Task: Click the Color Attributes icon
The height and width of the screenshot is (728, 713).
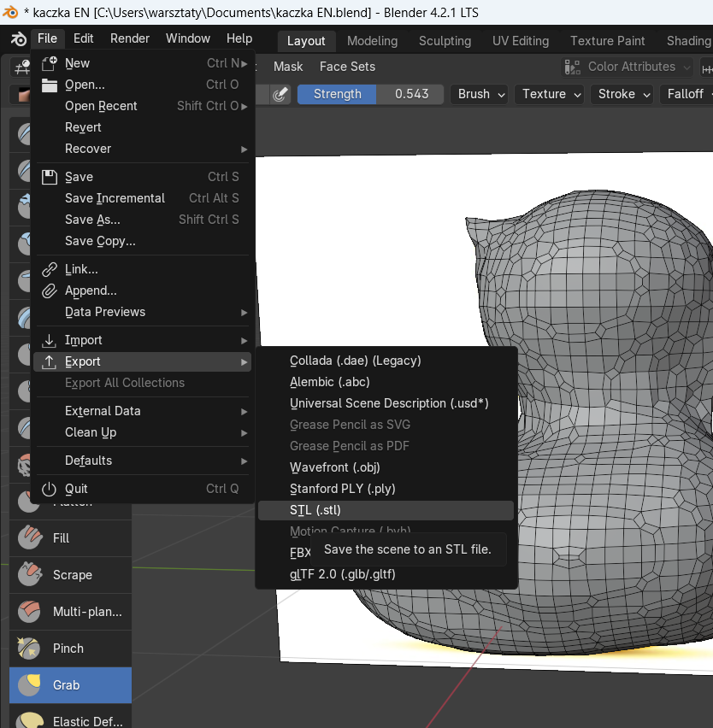Action: click(573, 68)
